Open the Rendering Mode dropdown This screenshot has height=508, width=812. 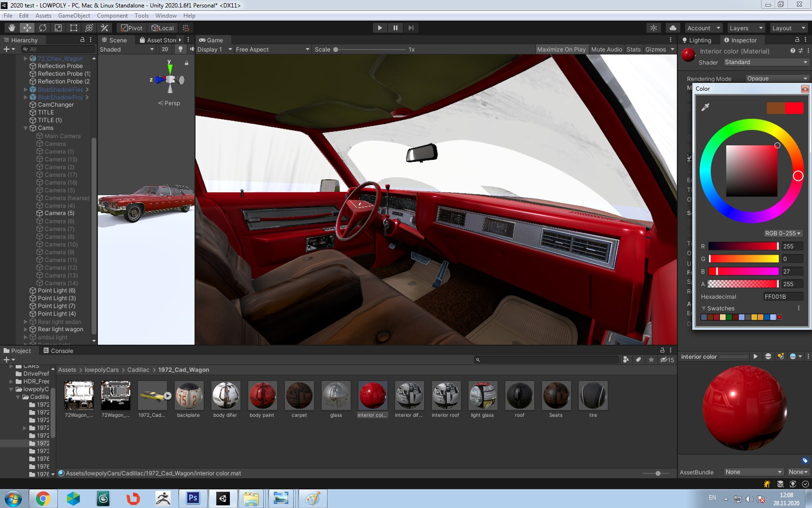click(777, 79)
